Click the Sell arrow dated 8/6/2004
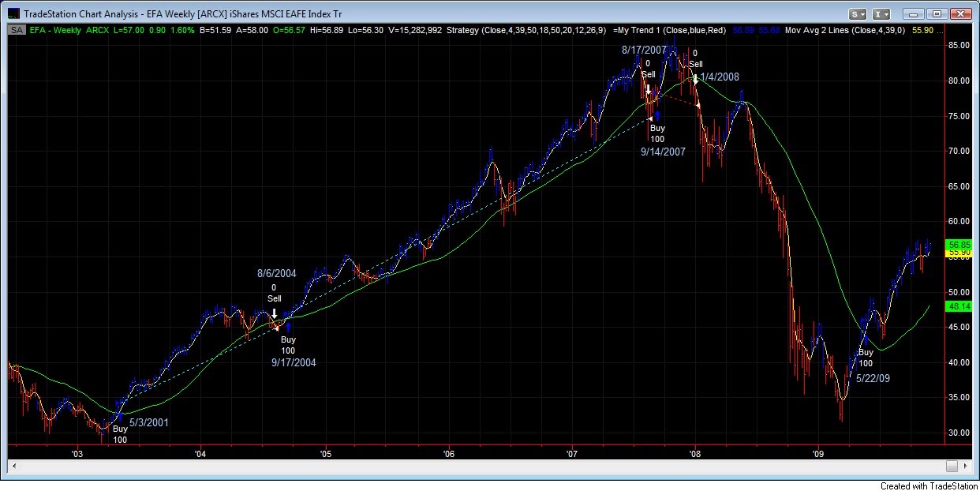This screenshot has height=491, width=980. coord(274,313)
